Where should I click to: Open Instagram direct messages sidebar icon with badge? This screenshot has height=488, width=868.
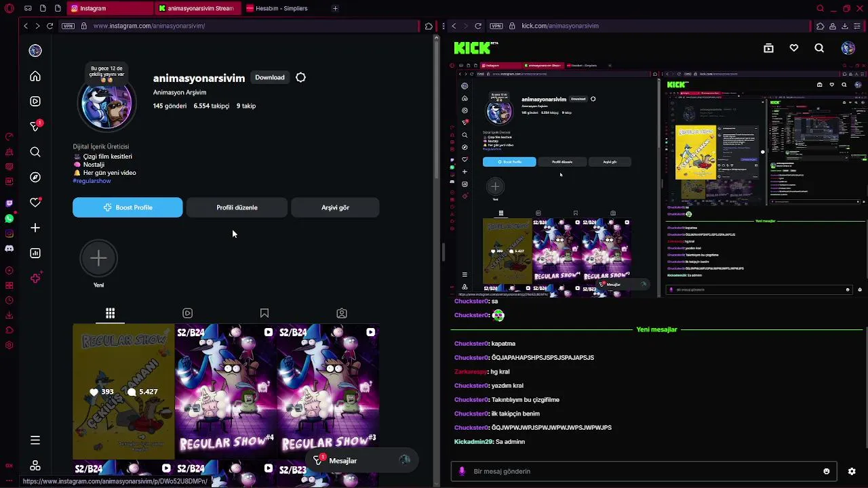[36, 126]
